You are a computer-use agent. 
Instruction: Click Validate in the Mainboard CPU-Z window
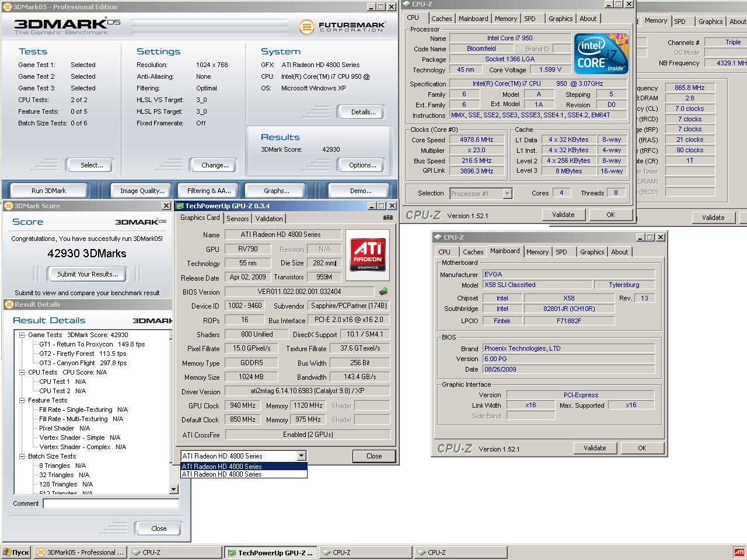(595, 448)
